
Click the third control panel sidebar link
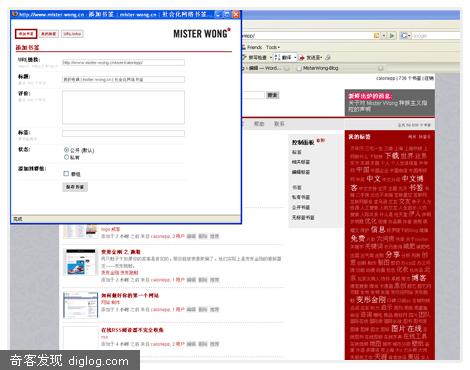tap(301, 172)
